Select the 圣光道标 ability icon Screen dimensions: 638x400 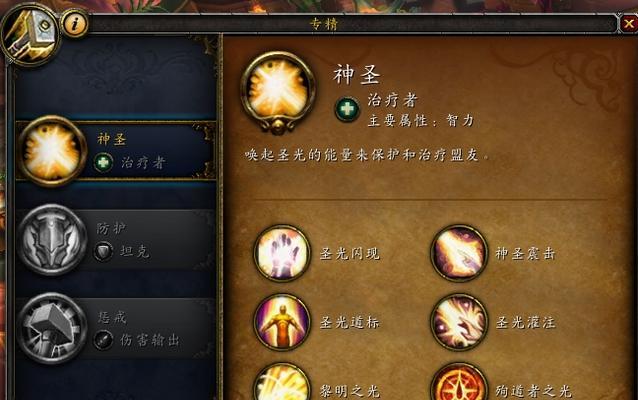coord(282,322)
